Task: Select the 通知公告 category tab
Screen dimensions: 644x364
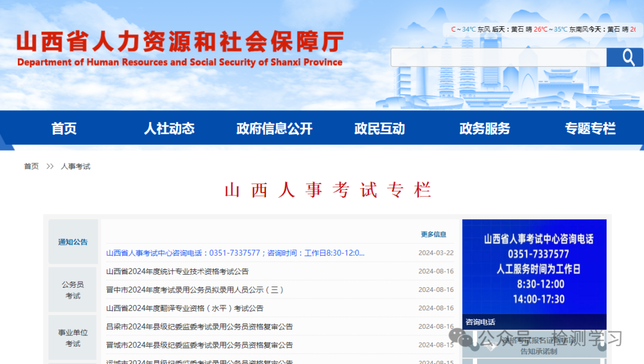Action: (73, 242)
